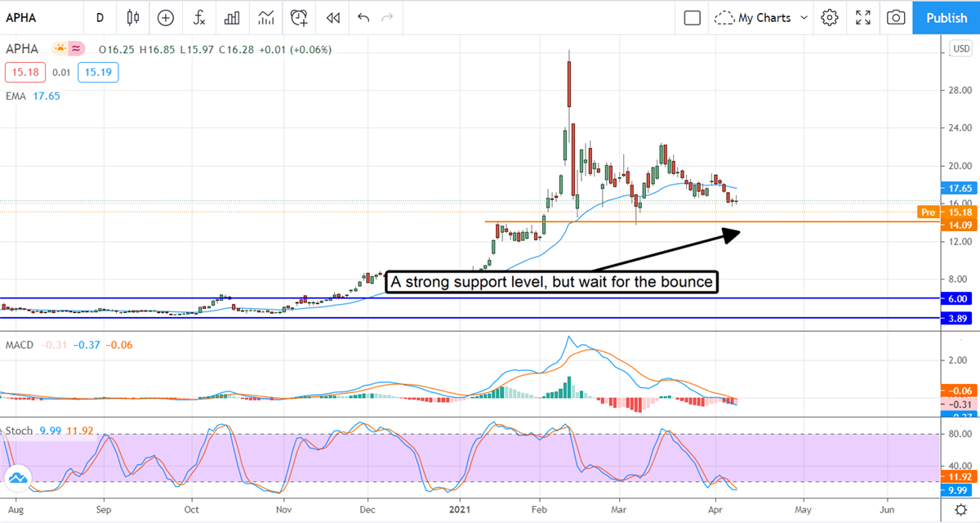This screenshot has width=980, height=523.
Task: Click the 11.92 Stoch axis label
Action: click(x=959, y=476)
